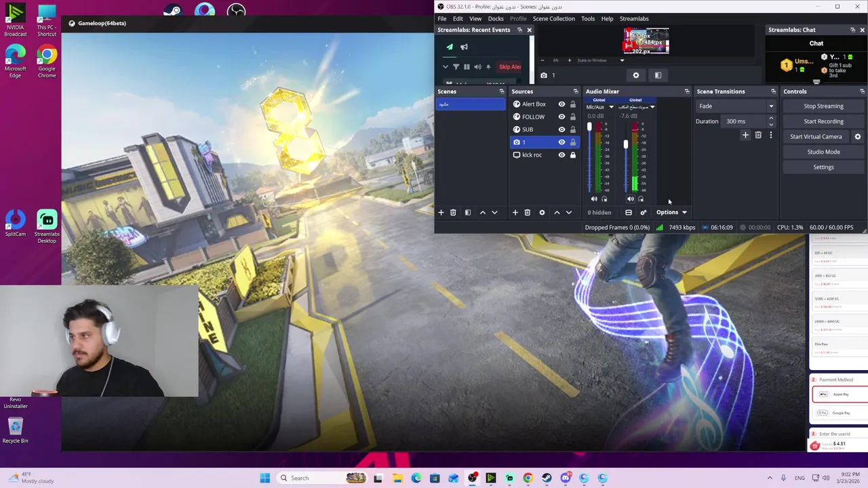Mute the desktop audio channel
The height and width of the screenshot is (488, 868).
(631, 199)
